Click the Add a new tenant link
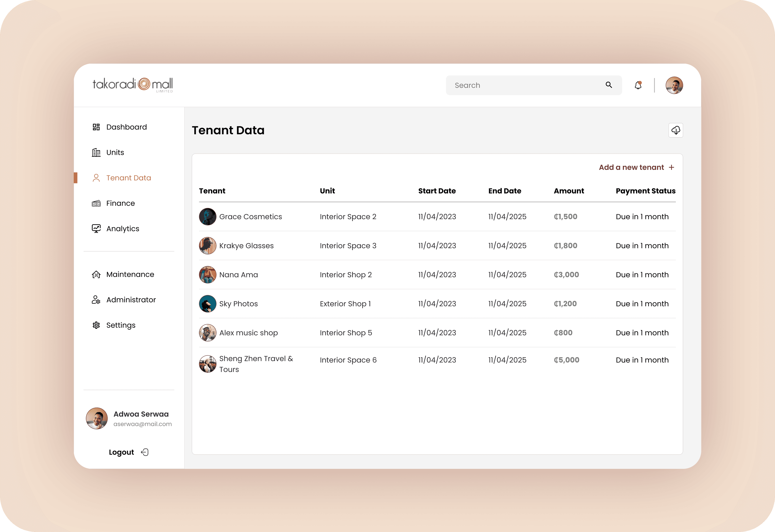The image size is (775, 532). tap(631, 167)
